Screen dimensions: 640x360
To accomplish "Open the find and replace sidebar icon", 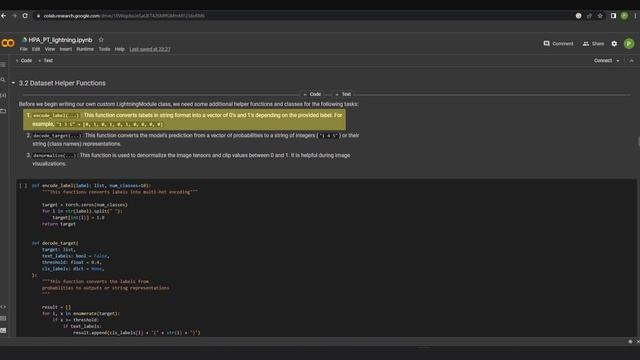I will pos(3,80).
